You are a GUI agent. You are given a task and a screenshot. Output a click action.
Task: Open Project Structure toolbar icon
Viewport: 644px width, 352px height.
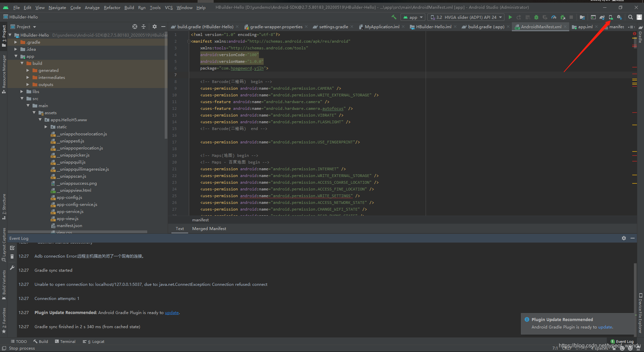click(582, 17)
